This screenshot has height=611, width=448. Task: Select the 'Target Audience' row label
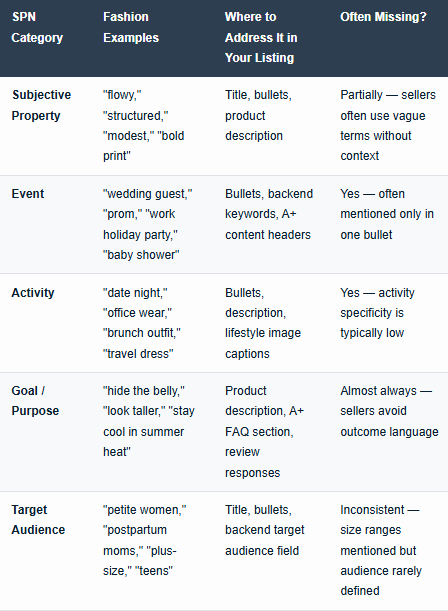pyautogui.click(x=38, y=520)
